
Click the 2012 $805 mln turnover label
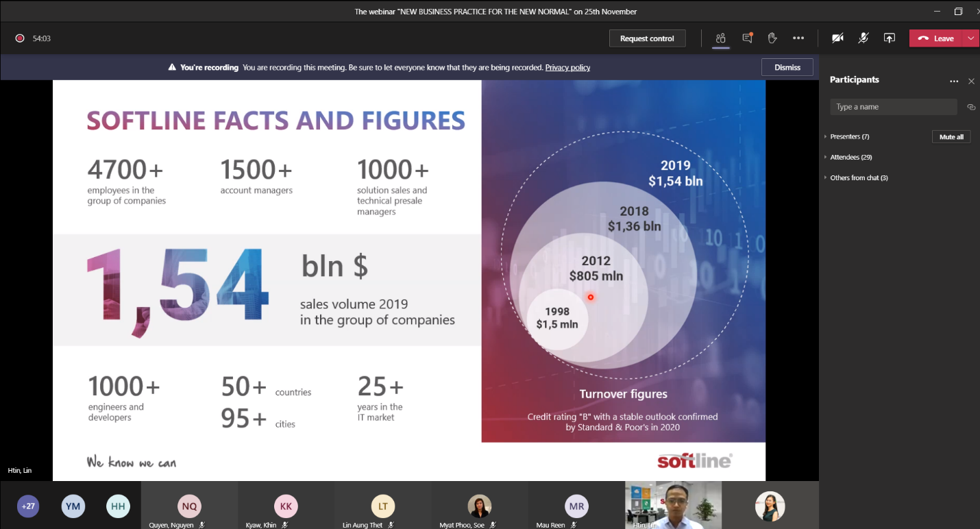[596, 269]
